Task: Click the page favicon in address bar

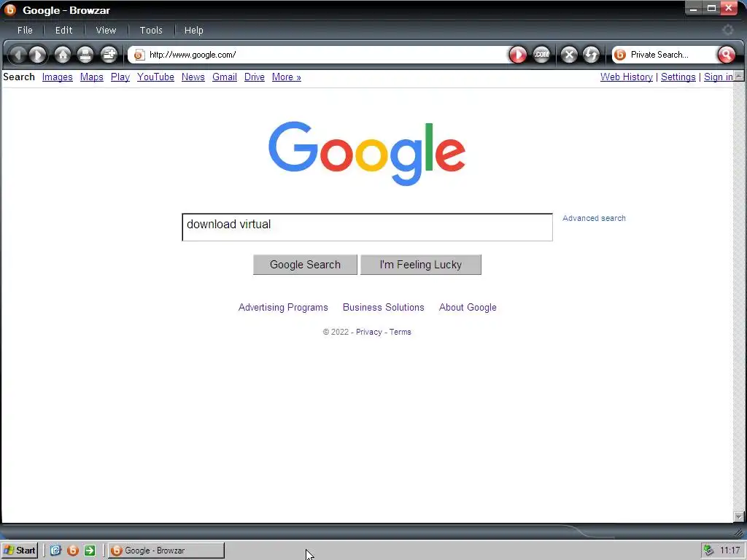Action: point(139,55)
